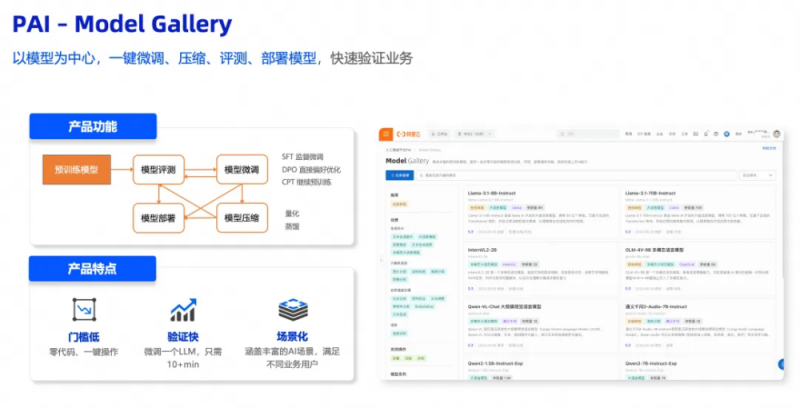Click the global search box in header

pyautogui.click(x=588, y=134)
